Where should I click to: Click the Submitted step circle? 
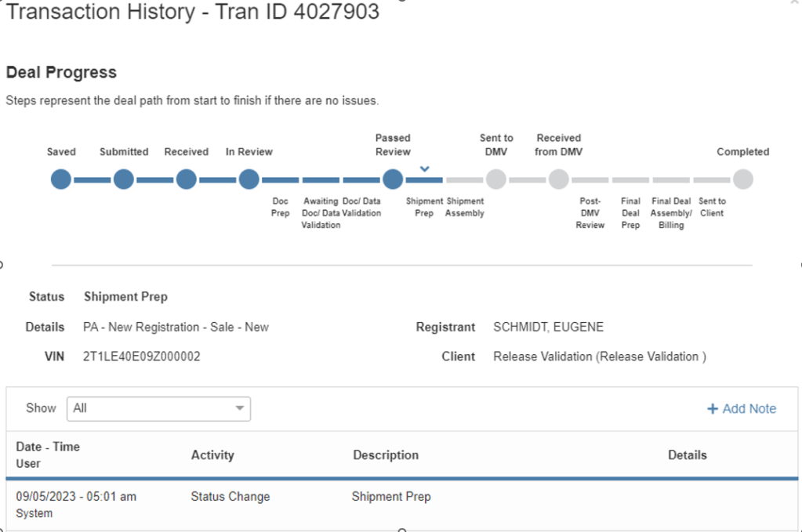[124, 179]
